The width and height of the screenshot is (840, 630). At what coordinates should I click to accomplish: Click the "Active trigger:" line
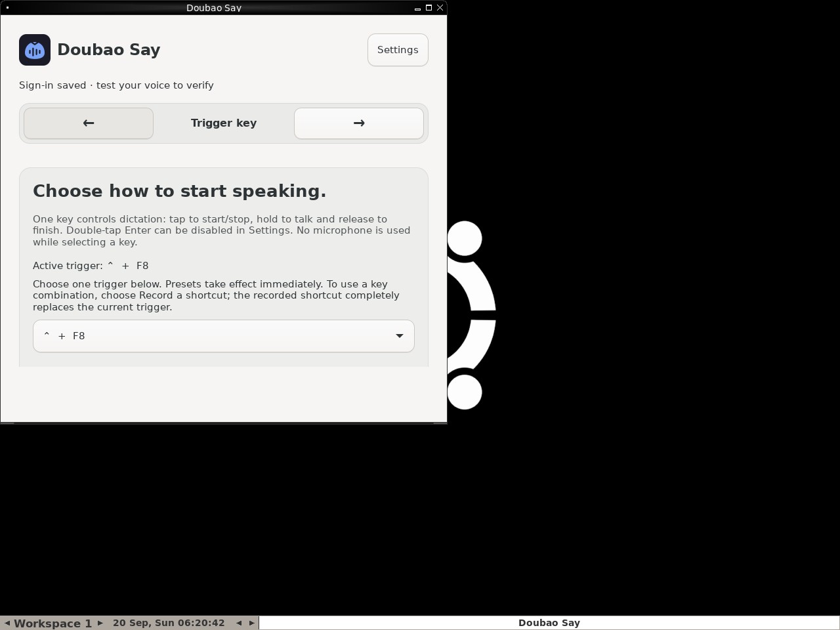point(91,266)
